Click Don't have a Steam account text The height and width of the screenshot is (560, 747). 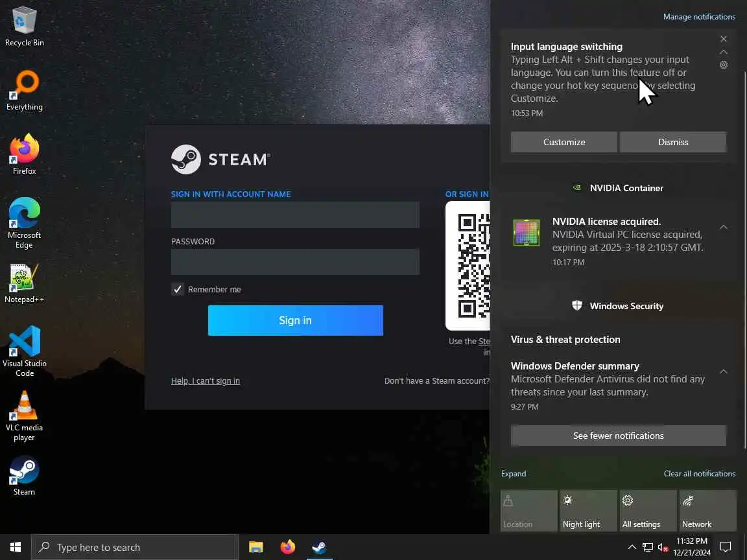pyautogui.click(x=437, y=381)
